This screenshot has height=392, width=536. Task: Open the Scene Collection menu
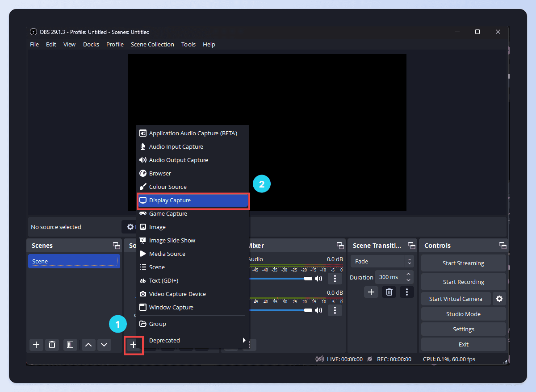152,44
